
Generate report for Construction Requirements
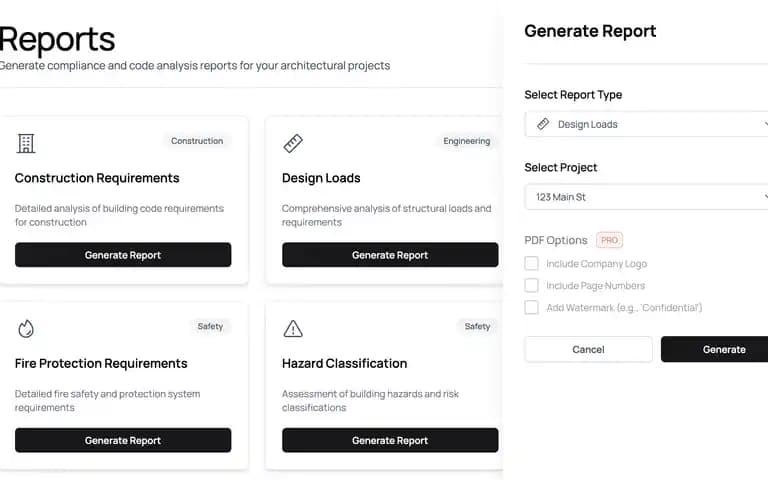[123, 255]
